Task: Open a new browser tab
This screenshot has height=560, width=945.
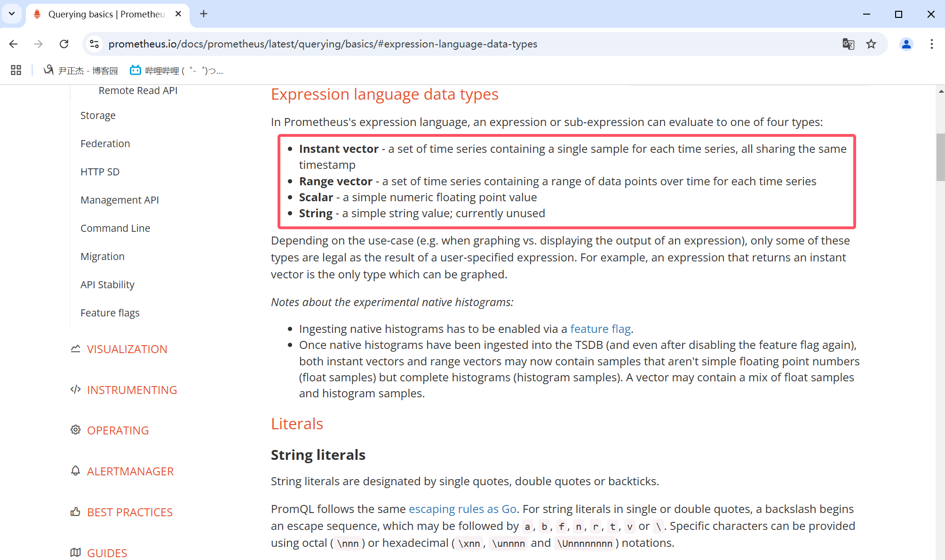Action: tap(204, 14)
